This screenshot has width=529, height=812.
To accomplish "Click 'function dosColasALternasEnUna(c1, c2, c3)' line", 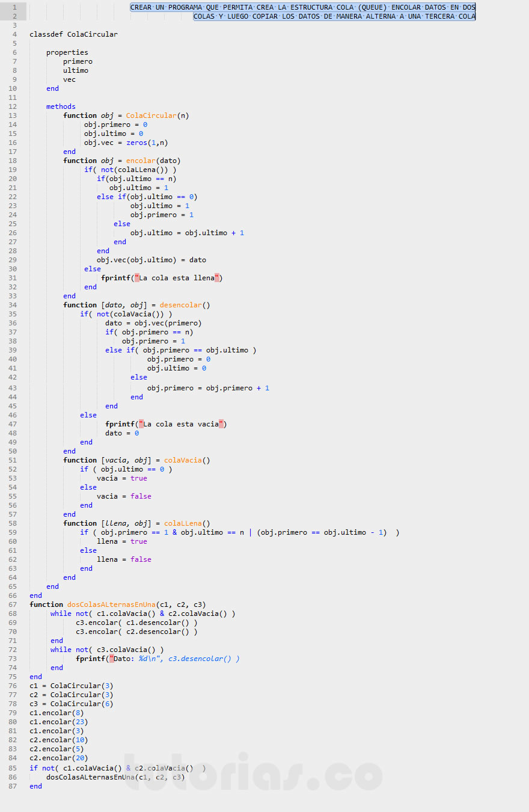I will coord(118,604).
